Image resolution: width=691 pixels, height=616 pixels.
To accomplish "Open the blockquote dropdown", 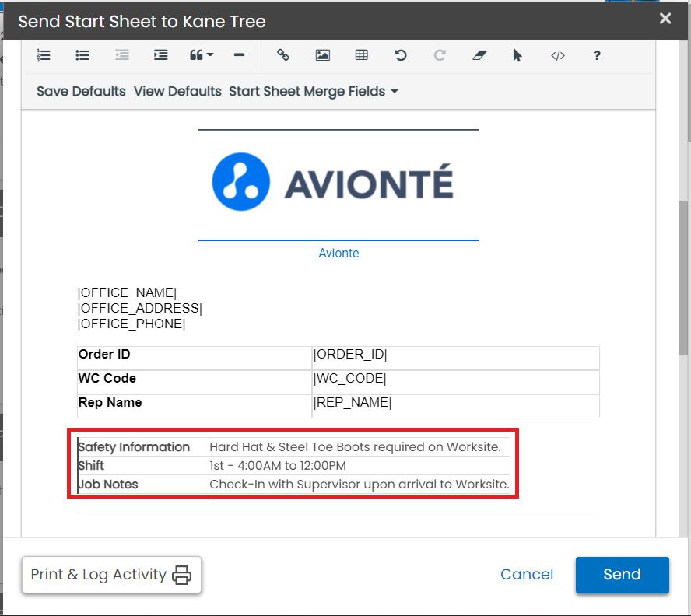I will pyautogui.click(x=202, y=55).
